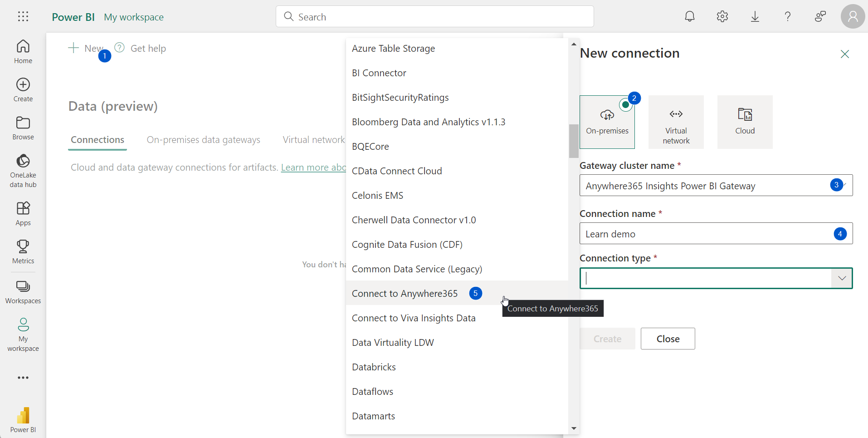Click the Power BI logo at the sidebar bottom
Viewport: 868px width, 438px height.
click(23, 420)
